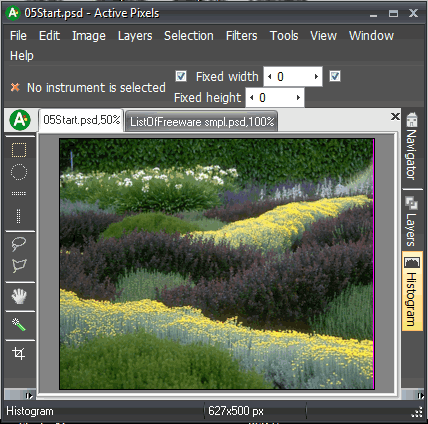This screenshot has height=424, width=428.
Task: Pick the hand pan tool
Action: tap(19, 296)
